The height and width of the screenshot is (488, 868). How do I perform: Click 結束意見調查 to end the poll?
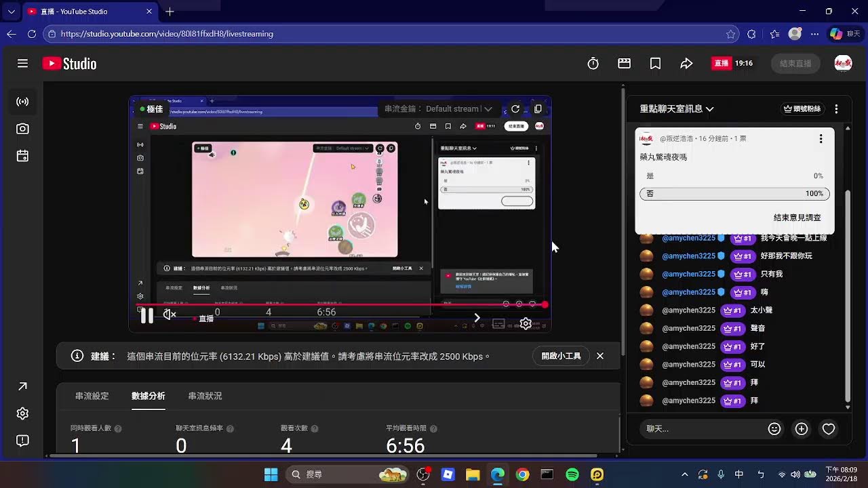(x=797, y=218)
